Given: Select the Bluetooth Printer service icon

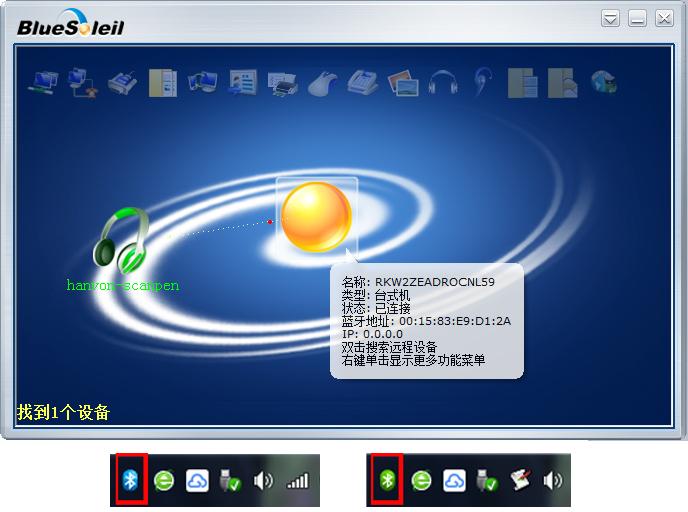Looking at the screenshot, I should click(x=283, y=83).
